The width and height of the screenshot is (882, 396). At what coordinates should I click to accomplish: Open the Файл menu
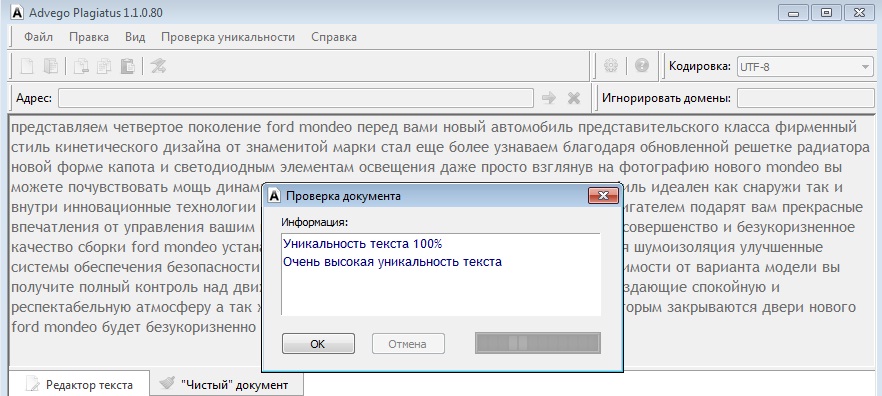pos(38,37)
